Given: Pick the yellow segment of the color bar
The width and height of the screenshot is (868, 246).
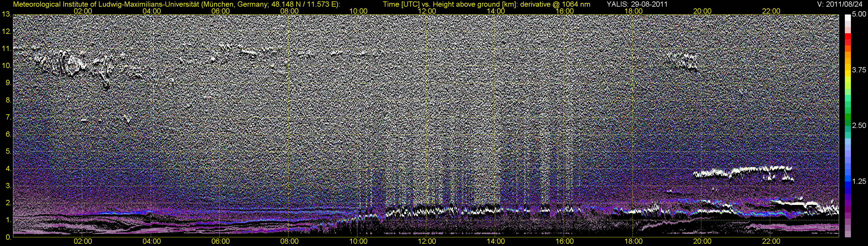Looking at the screenshot, I should tap(847, 74).
